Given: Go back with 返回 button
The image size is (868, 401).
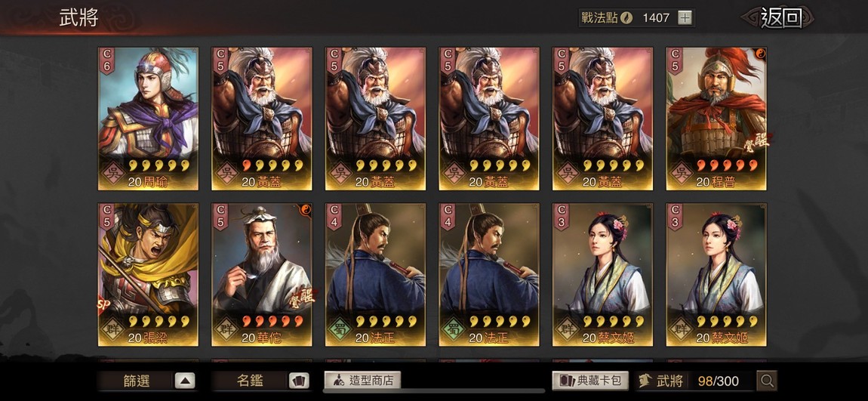Looking at the screenshot, I should [x=781, y=17].
